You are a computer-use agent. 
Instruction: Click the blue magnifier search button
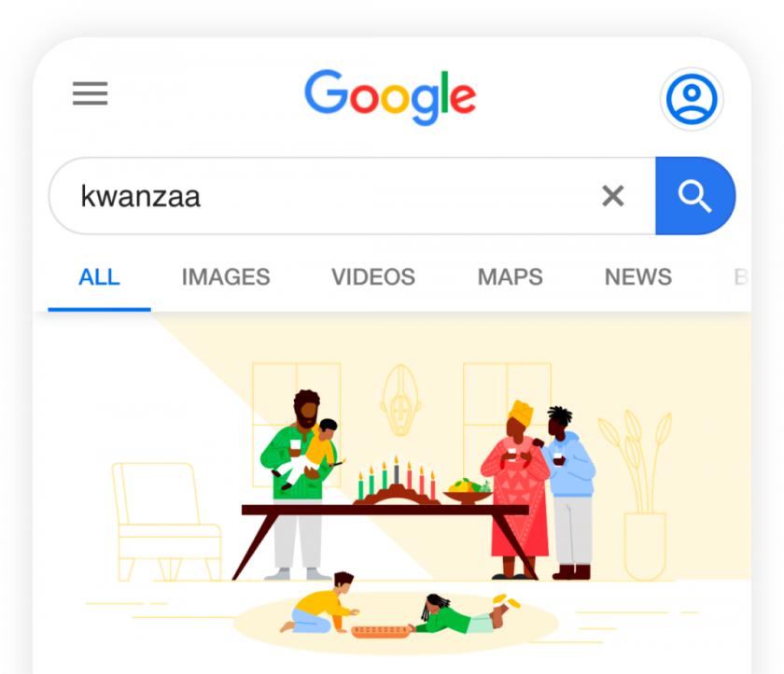695,195
